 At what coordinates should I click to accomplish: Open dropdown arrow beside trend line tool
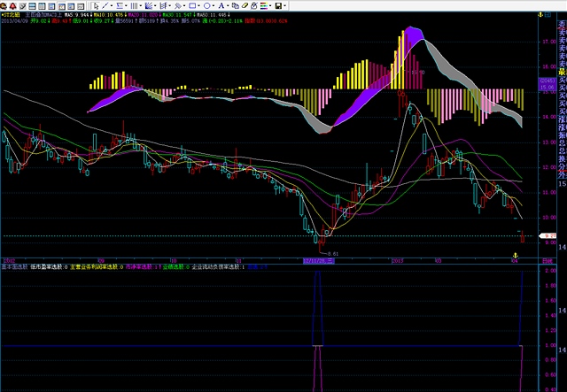(x=111, y=6)
